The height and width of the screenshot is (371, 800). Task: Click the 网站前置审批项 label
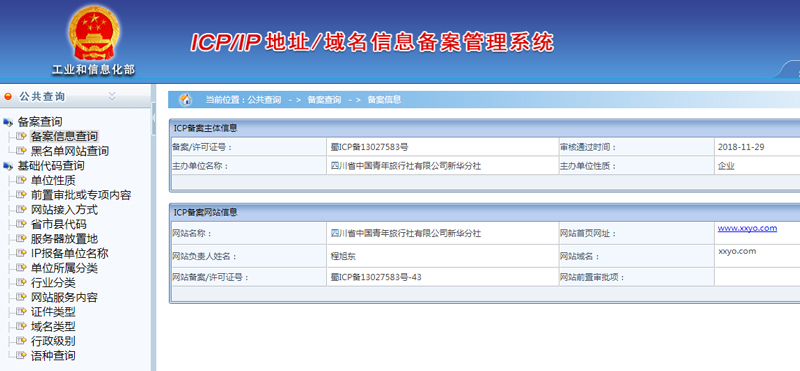tap(592, 277)
